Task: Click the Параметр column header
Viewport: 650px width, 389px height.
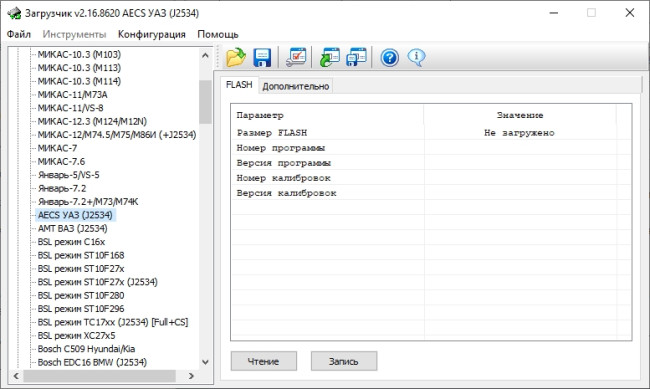Action: click(327, 115)
